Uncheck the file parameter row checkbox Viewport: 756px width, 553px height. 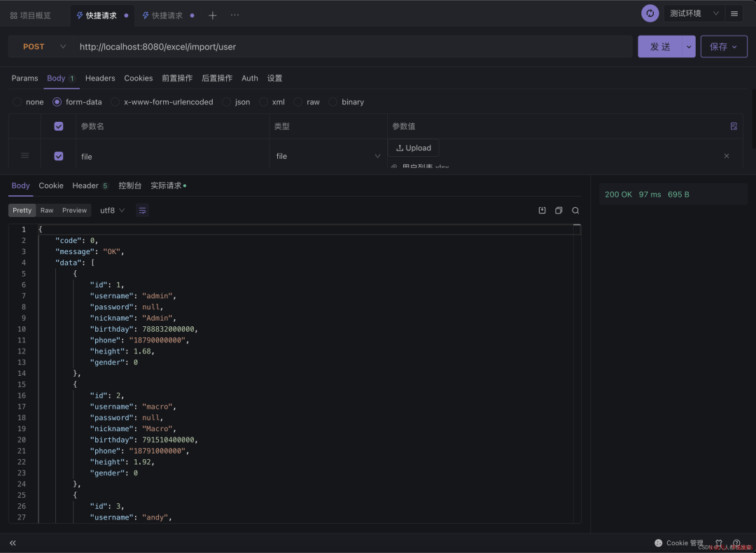(x=58, y=155)
